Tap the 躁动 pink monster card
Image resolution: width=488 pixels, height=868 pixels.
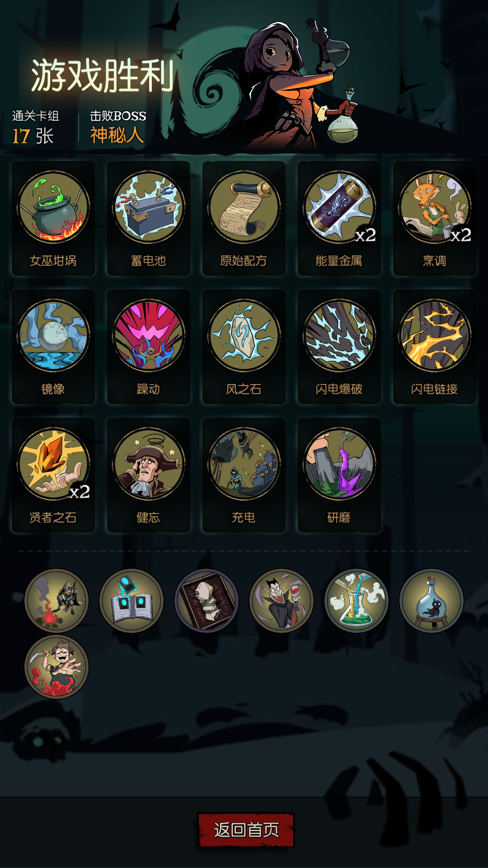149,346
